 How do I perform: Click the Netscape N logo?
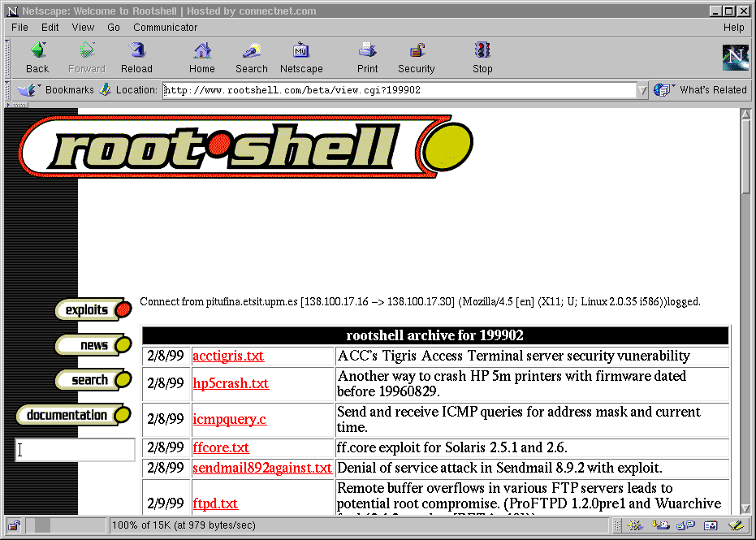(x=735, y=58)
